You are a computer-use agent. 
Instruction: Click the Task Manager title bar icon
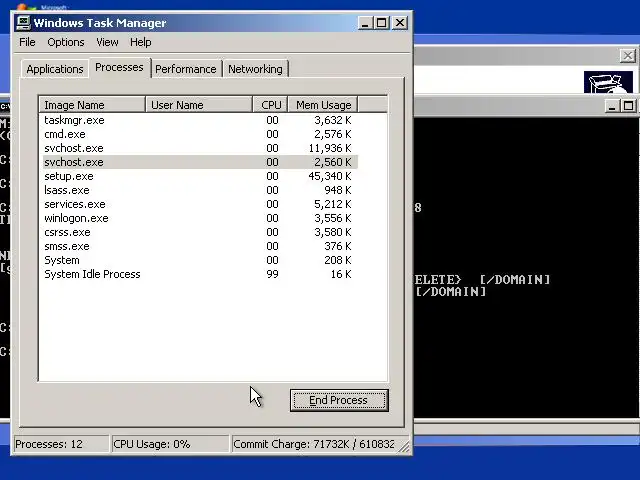[23, 23]
